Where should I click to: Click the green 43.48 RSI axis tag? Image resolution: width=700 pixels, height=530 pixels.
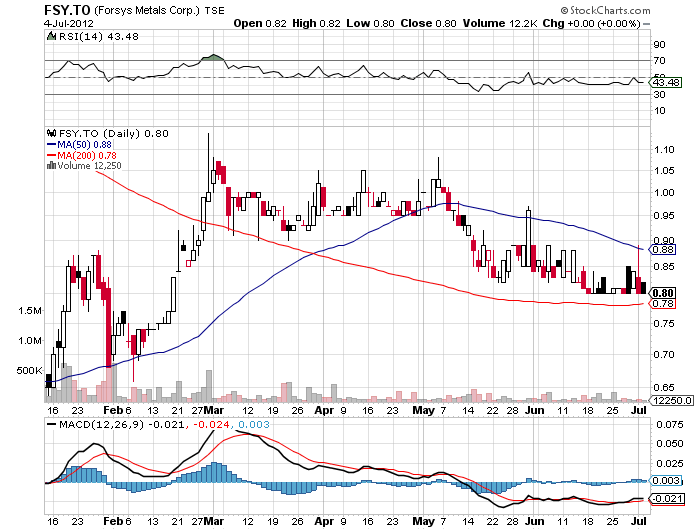coord(666,82)
